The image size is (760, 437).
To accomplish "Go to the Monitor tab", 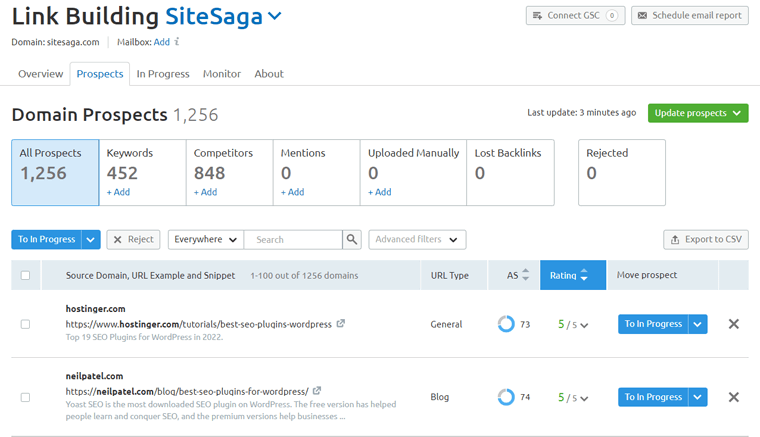I will coord(222,74).
